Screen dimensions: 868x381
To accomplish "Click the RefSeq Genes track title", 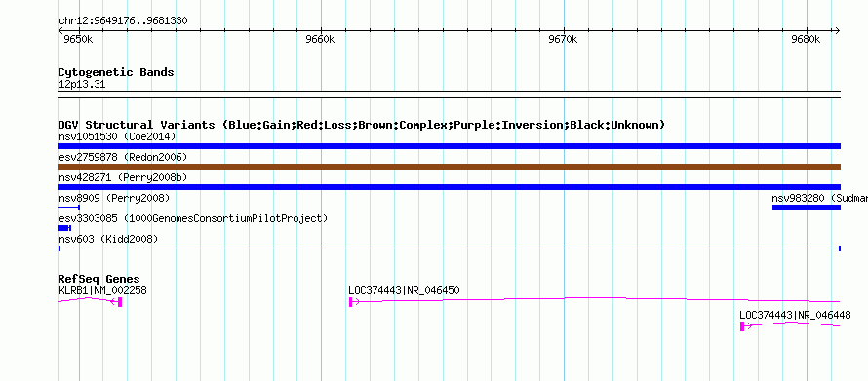I will (x=99, y=279).
